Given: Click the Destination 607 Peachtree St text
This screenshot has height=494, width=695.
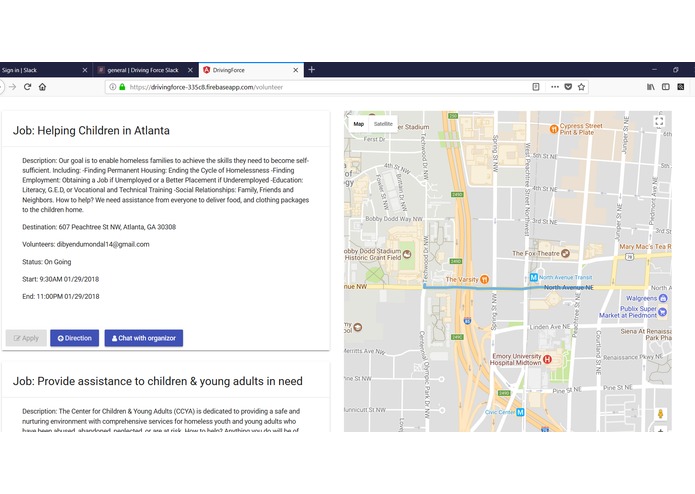Looking at the screenshot, I should [99, 227].
